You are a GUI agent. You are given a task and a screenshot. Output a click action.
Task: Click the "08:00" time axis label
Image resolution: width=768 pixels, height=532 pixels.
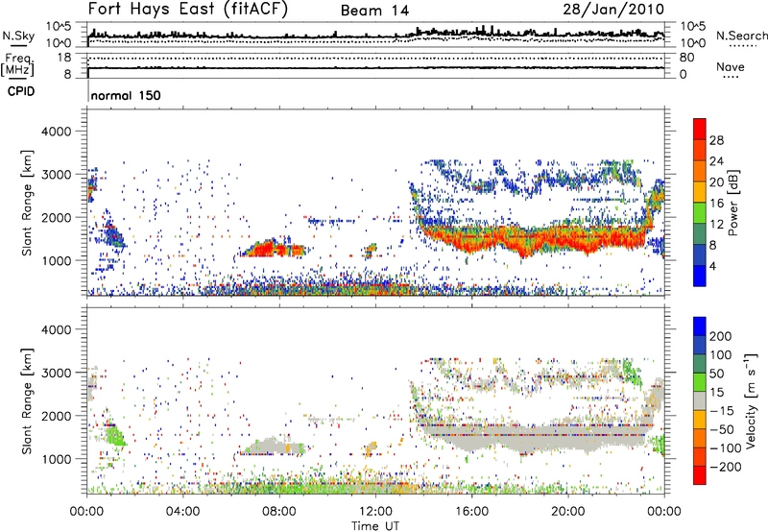click(279, 512)
